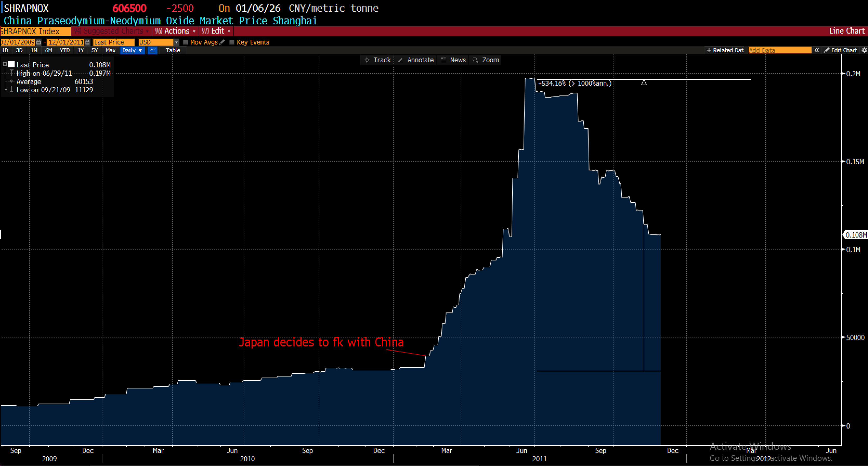Click the pencil icon next to Mov Avgs
Image resolution: width=868 pixels, height=466 pixels.
(x=222, y=42)
